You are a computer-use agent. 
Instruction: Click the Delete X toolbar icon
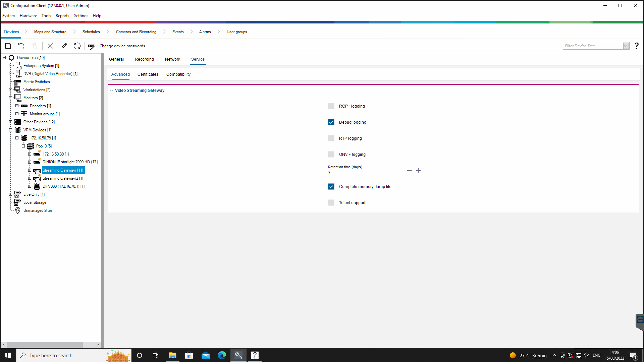tap(50, 46)
